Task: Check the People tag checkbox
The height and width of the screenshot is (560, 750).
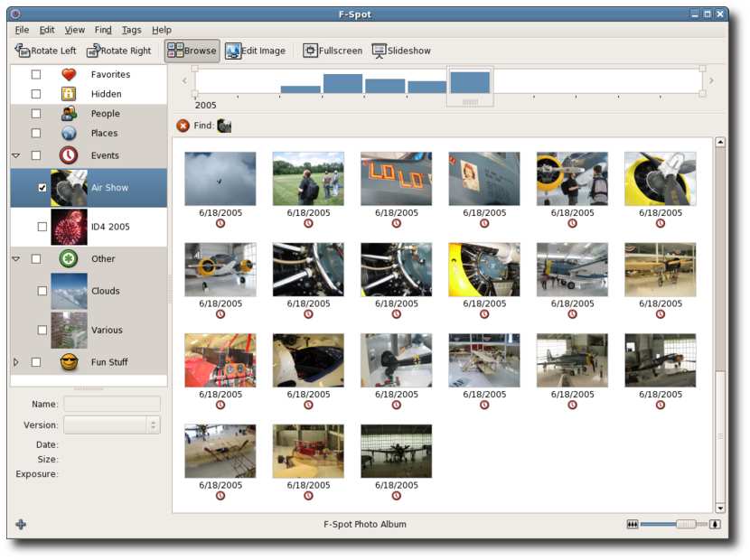Action: click(36, 113)
